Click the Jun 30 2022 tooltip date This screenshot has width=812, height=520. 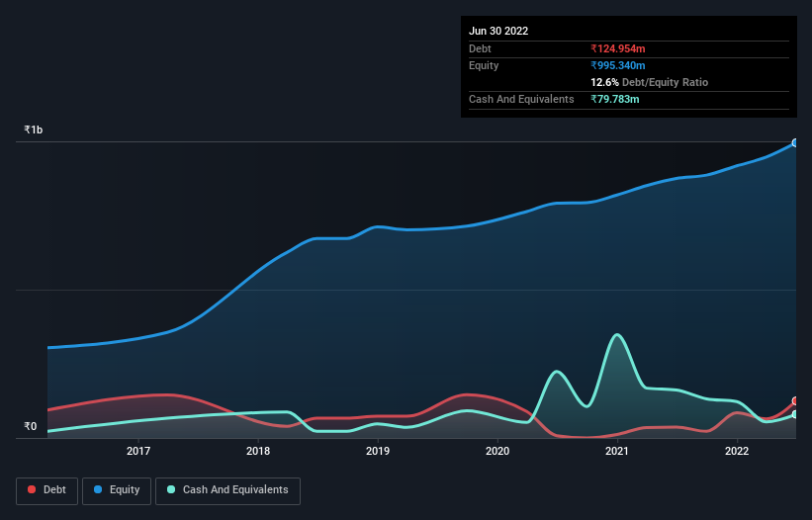[x=498, y=31]
